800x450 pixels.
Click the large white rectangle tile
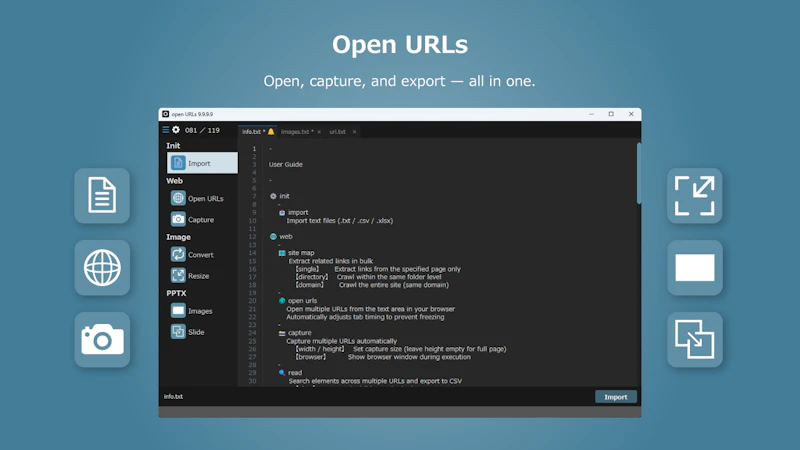tap(694, 267)
